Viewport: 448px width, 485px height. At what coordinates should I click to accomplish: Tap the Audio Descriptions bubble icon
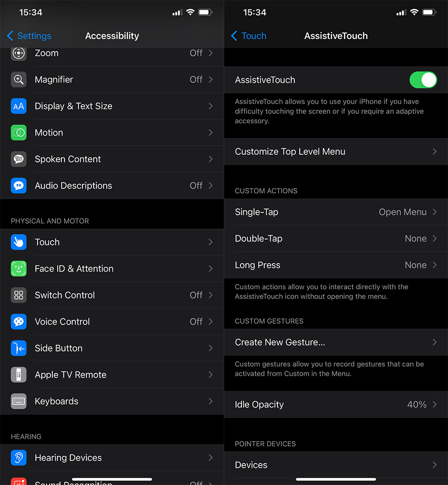click(18, 186)
